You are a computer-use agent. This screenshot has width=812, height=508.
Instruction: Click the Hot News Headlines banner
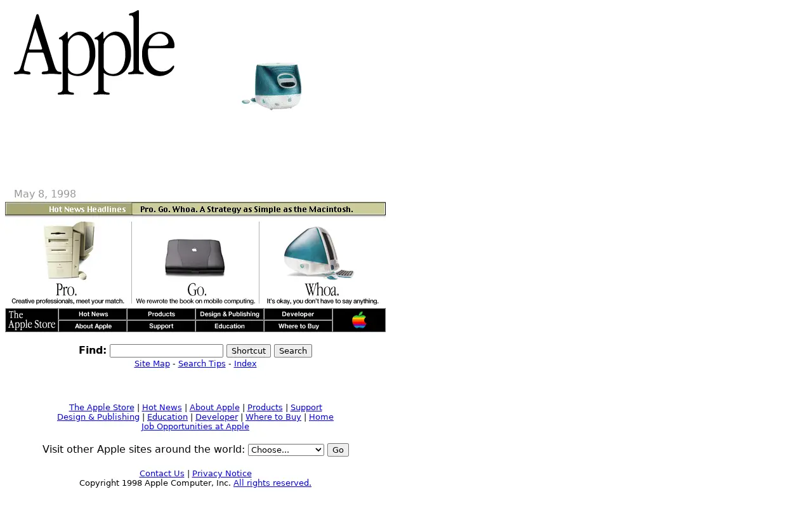click(x=69, y=209)
